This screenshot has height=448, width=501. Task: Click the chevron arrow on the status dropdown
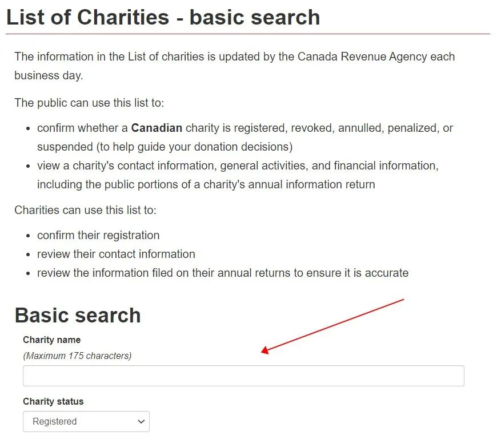tap(141, 422)
